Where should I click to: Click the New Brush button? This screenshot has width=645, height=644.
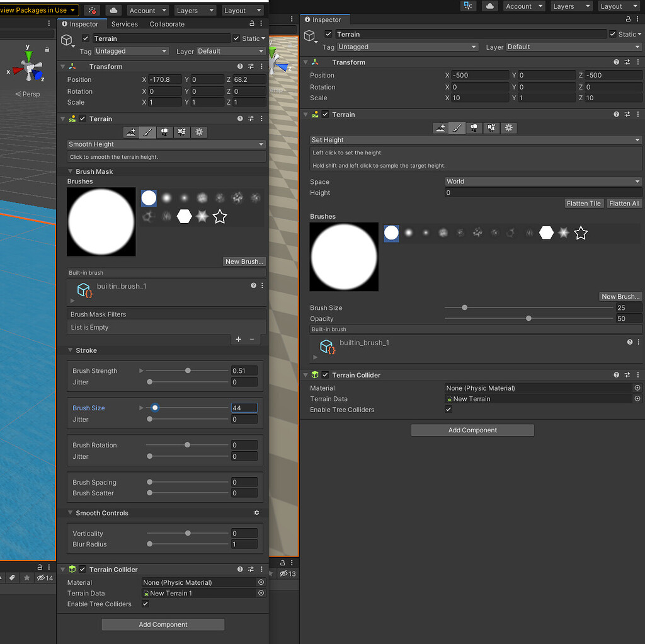click(244, 262)
